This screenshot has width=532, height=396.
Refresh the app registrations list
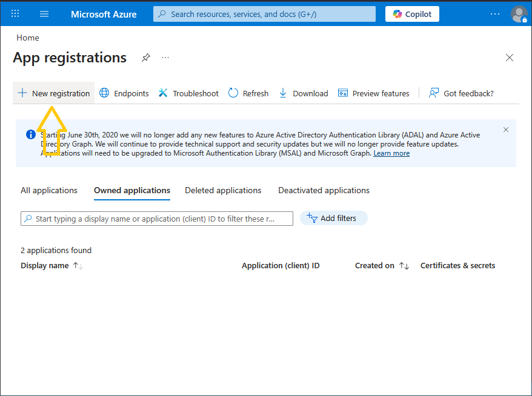[248, 93]
